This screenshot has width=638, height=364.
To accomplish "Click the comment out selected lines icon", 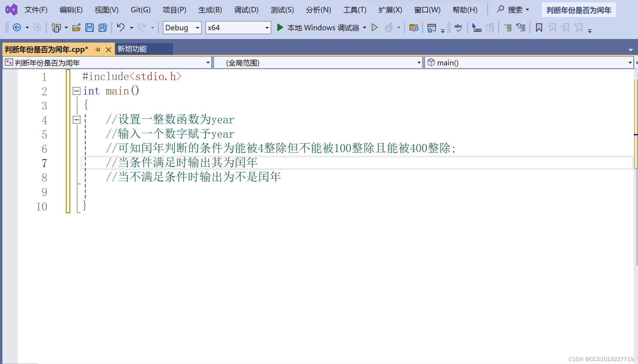I will pyautogui.click(x=508, y=28).
